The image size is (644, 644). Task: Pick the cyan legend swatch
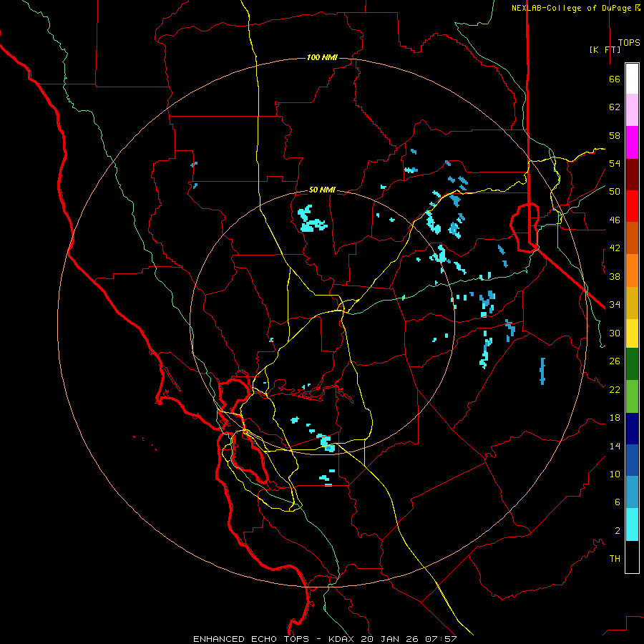tap(632, 525)
